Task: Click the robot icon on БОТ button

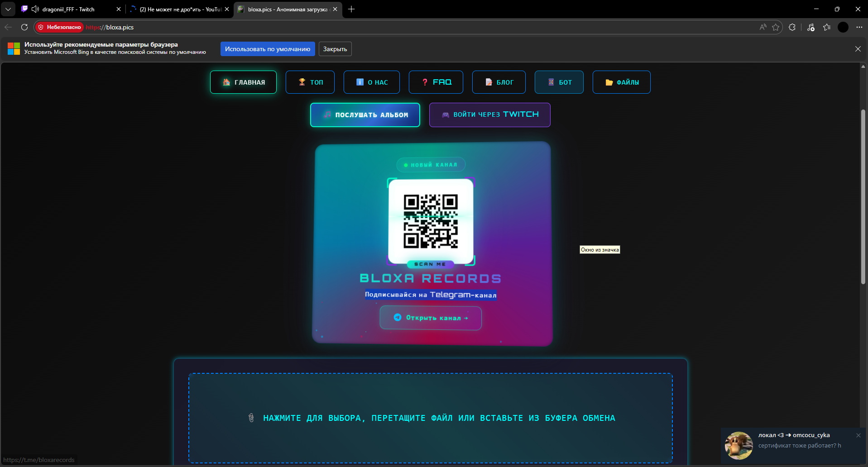Action: (551, 82)
